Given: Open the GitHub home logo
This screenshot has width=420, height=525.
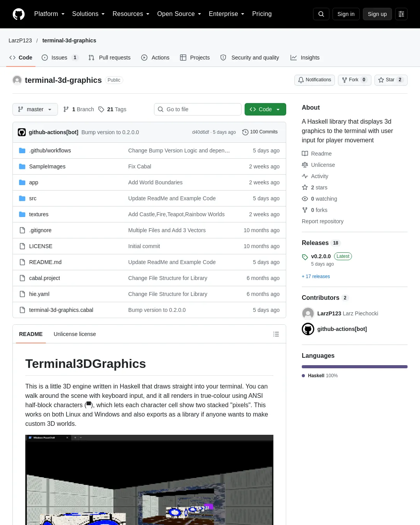Looking at the screenshot, I should point(19,14).
